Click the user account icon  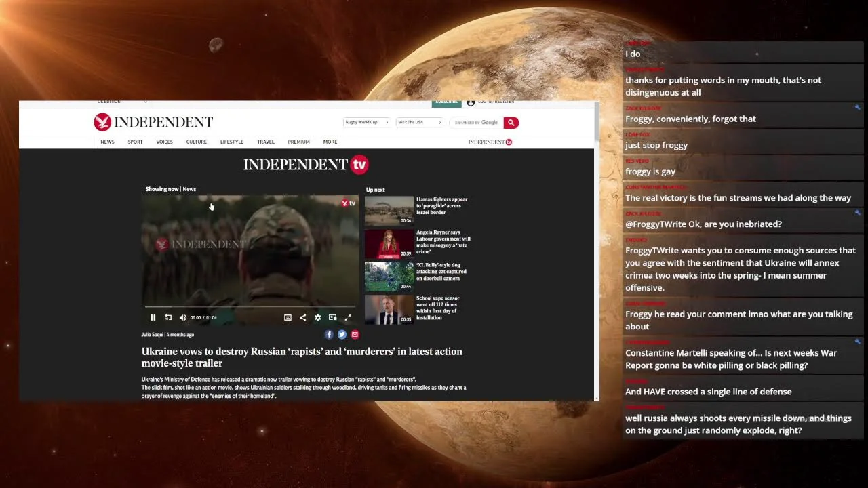471,102
